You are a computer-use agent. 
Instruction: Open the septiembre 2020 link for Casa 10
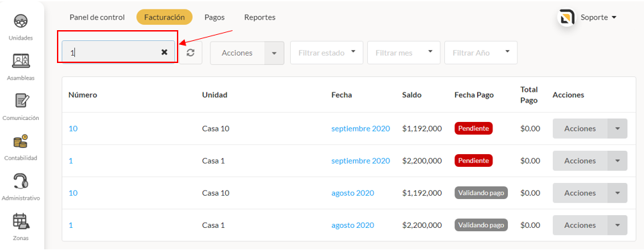pos(361,129)
